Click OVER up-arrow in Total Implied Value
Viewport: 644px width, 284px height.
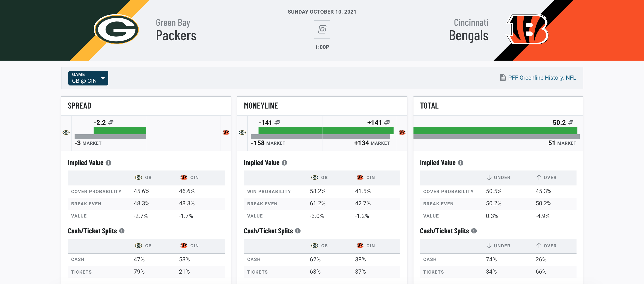tap(539, 177)
